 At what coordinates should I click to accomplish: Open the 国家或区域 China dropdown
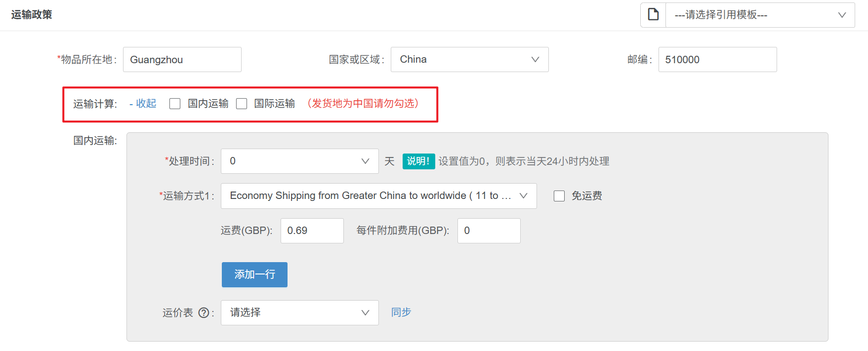coord(469,60)
